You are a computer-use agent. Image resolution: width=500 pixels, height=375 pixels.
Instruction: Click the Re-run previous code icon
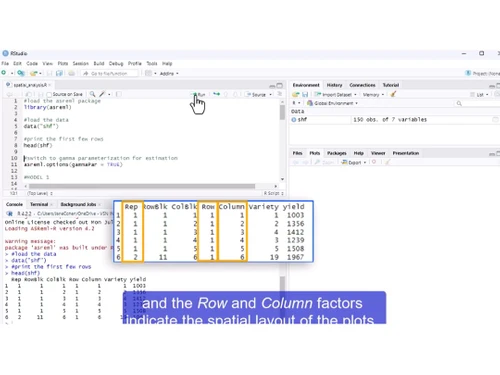pos(217,94)
